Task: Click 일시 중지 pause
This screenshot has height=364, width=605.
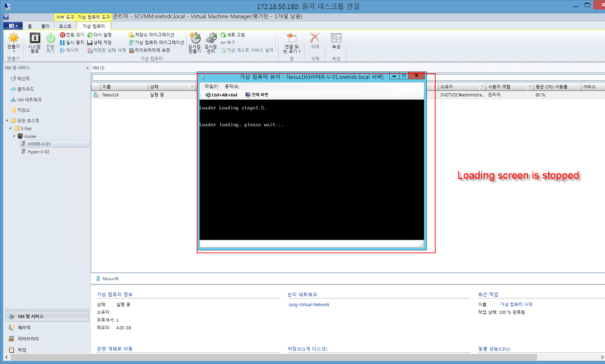Action: tap(72, 42)
